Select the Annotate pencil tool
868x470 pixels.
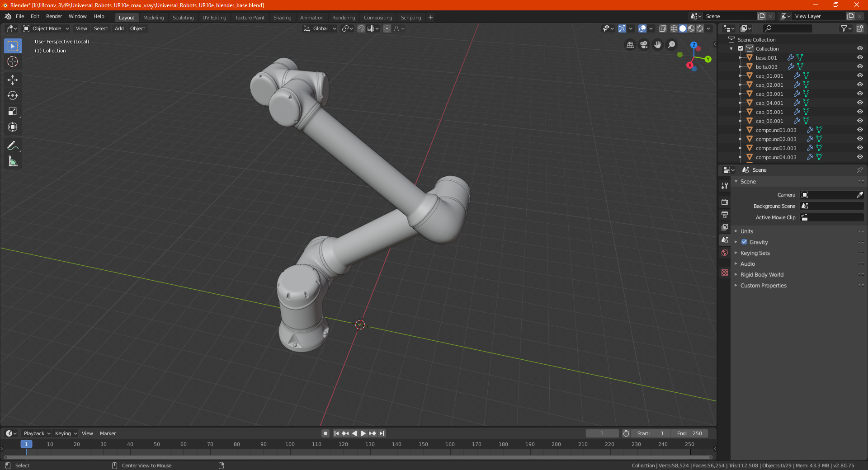coord(13,146)
